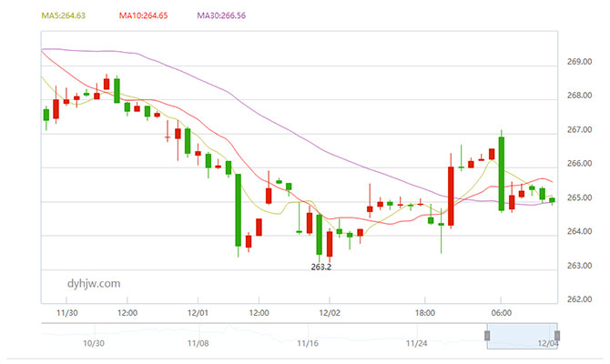The image size is (610, 364).
Task: Toggle the MA5 legend line
Action: click(64, 15)
